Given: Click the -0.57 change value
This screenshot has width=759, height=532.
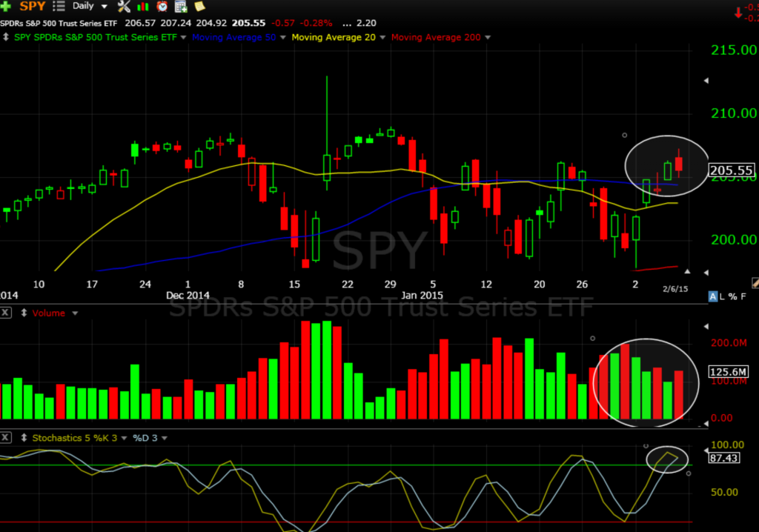Looking at the screenshot, I should click(282, 23).
